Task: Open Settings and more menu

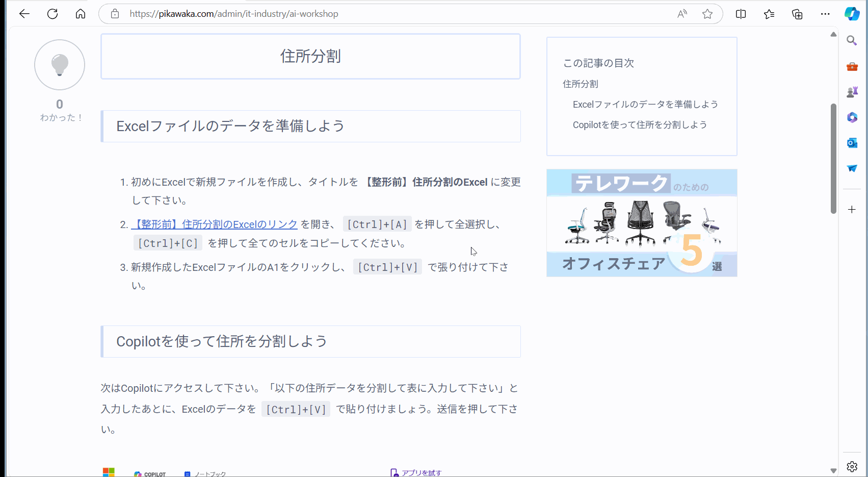Action: pos(825,14)
